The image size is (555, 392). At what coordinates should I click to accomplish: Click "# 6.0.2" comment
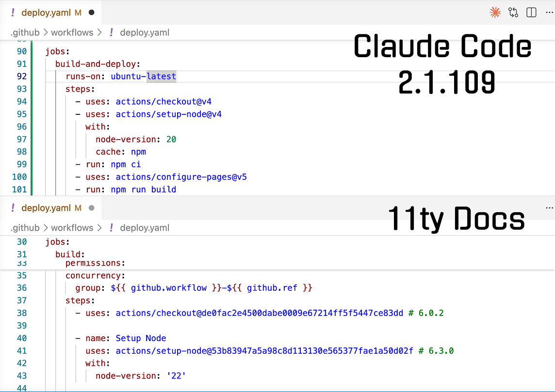click(426, 313)
